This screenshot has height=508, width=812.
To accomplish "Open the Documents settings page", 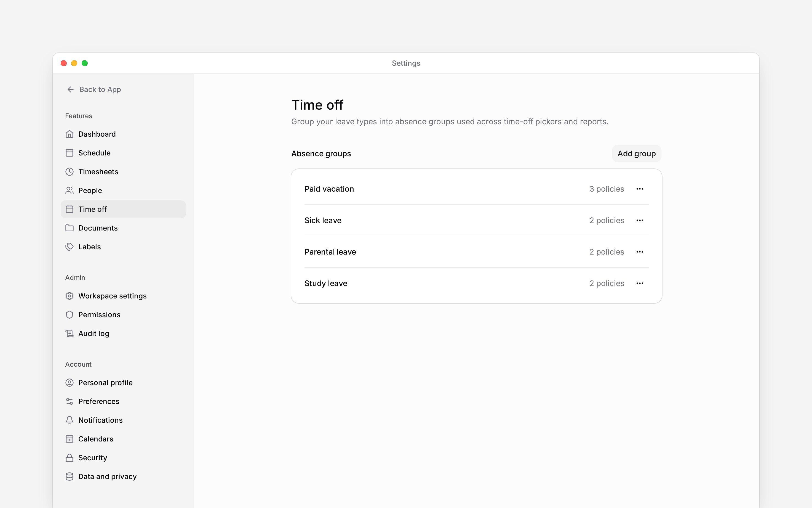I will [123, 228].
